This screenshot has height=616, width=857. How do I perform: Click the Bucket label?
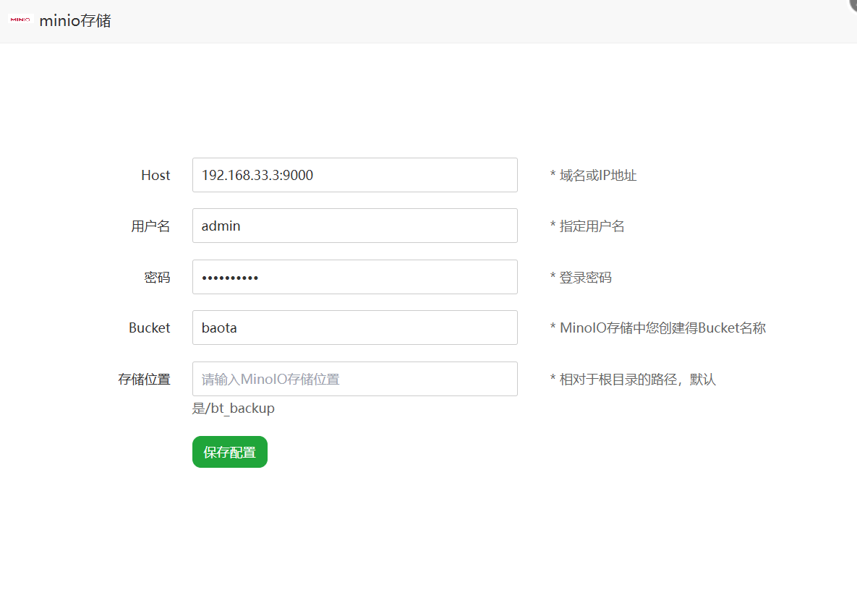point(150,328)
